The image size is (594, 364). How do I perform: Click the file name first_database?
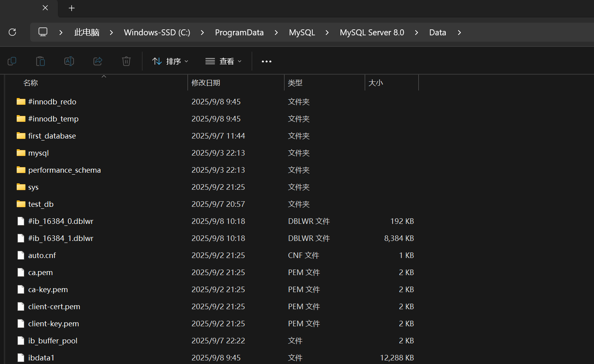click(x=52, y=136)
